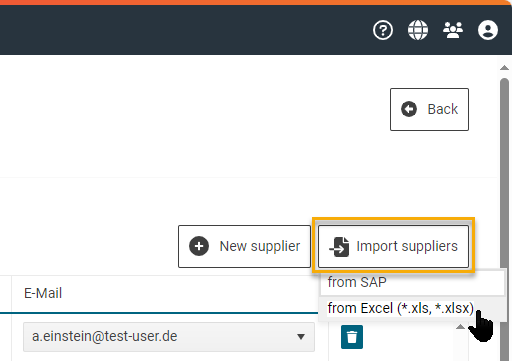
Task: Open the user profile avatar icon
Action: click(488, 30)
